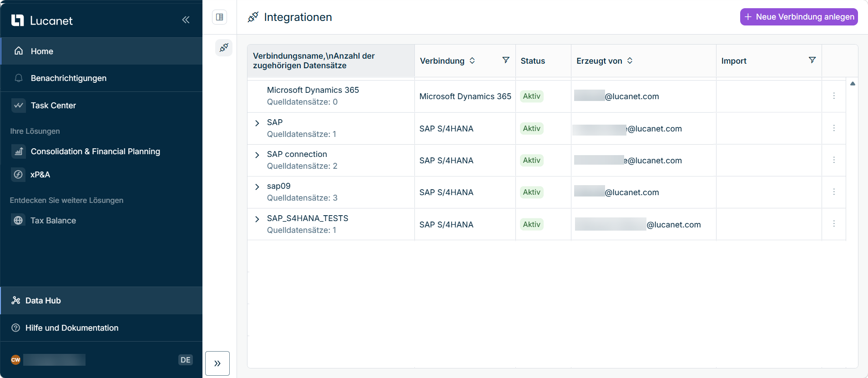This screenshot has height=378, width=868.
Task: Open Benachrichtigungen
Action: (101, 78)
